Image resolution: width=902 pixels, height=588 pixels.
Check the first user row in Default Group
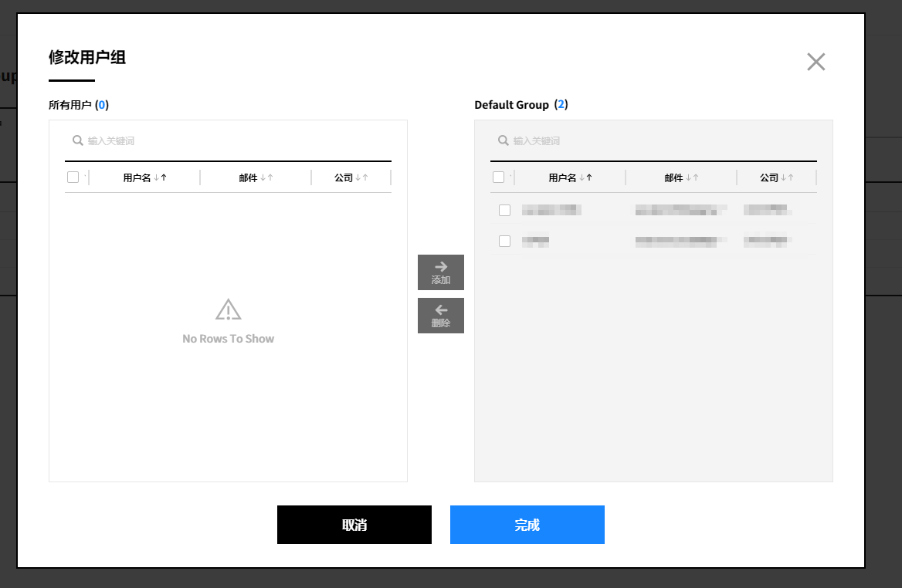point(505,210)
